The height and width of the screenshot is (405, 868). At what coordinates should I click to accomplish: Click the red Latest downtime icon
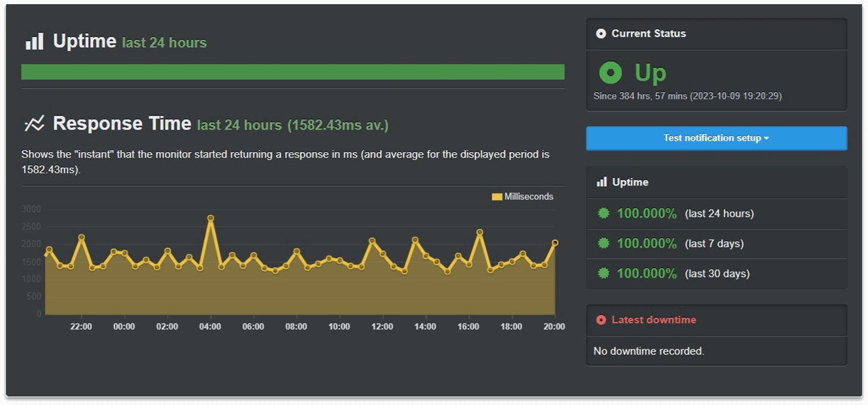tap(601, 320)
